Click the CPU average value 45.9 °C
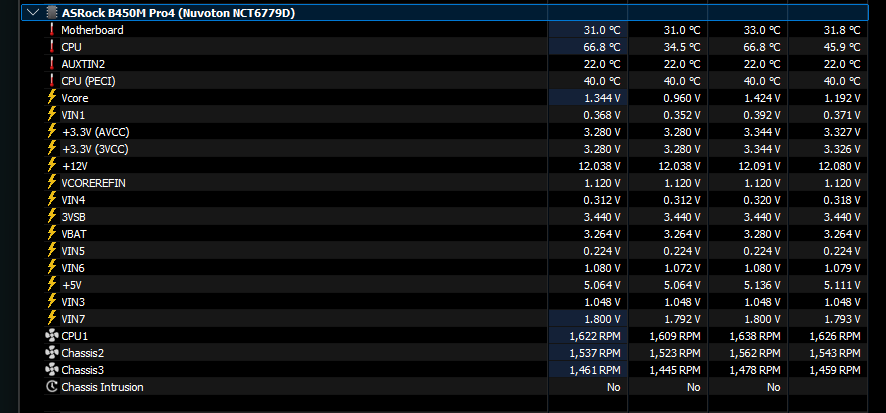This screenshot has width=886, height=413. coord(842,47)
